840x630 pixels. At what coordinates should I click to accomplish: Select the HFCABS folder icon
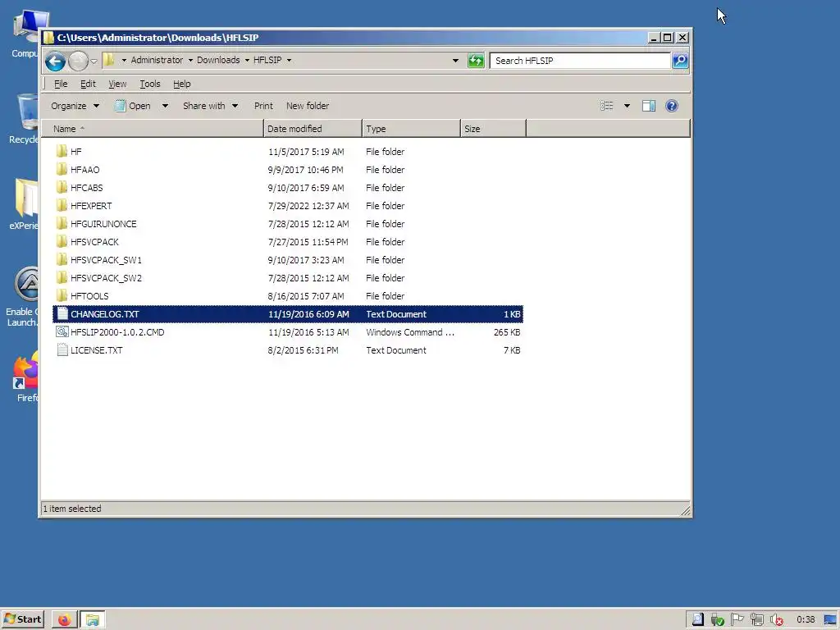(62, 188)
